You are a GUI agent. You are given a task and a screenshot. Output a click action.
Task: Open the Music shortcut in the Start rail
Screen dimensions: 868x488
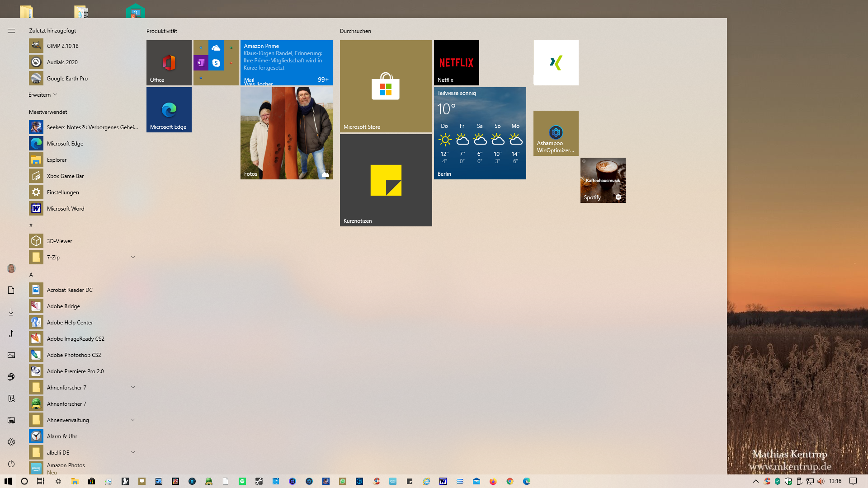click(11, 333)
